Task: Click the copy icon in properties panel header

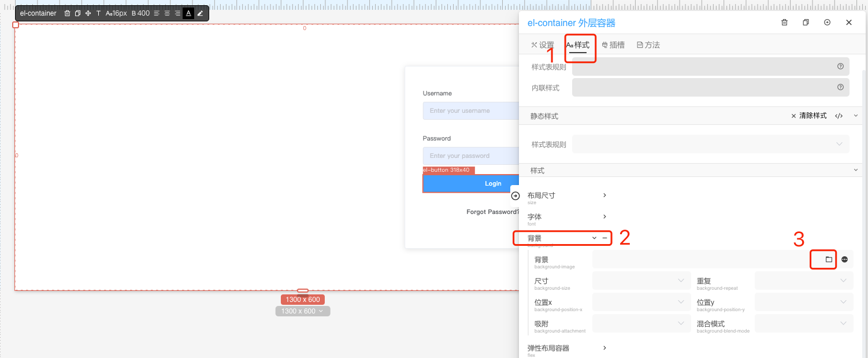Action: click(806, 23)
